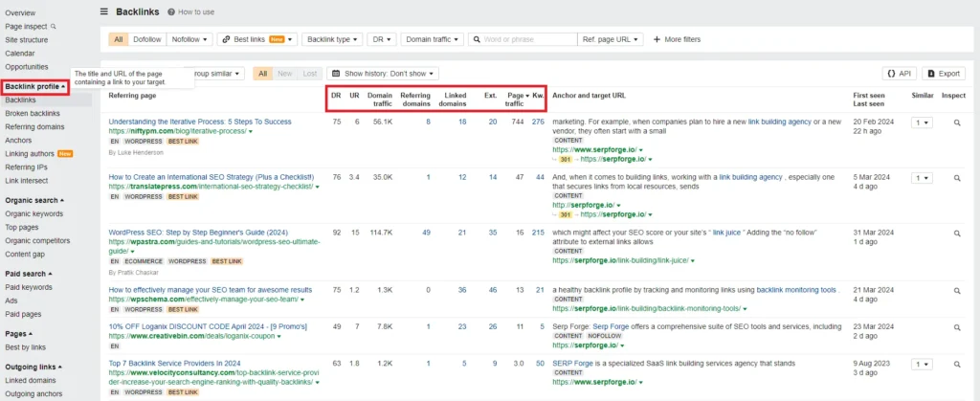Click the keywords value 276
980x401 pixels.
(x=538, y=122)
